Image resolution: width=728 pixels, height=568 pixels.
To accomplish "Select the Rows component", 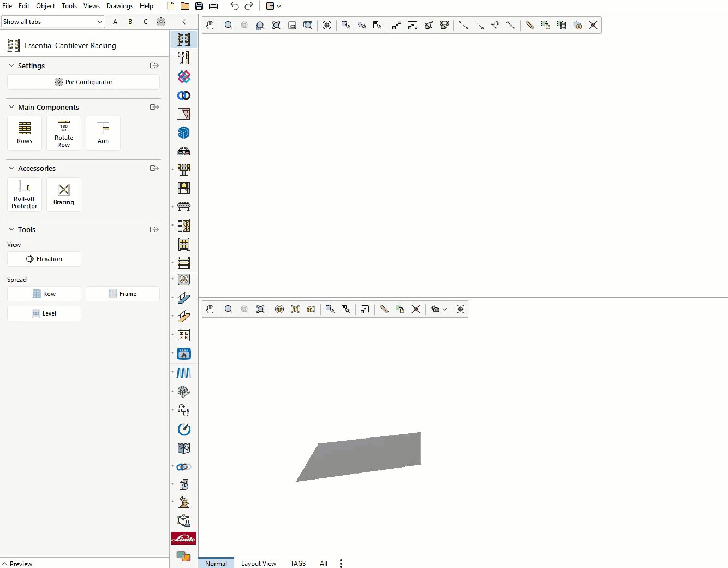I will click(x=25, y=133).
